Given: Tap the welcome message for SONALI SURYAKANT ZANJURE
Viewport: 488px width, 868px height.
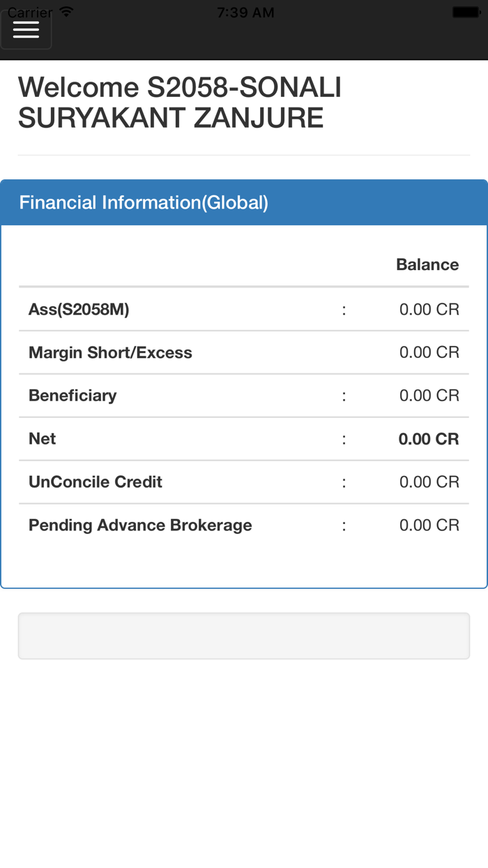Looking at the screenshot, I should (x=180, y=103).
